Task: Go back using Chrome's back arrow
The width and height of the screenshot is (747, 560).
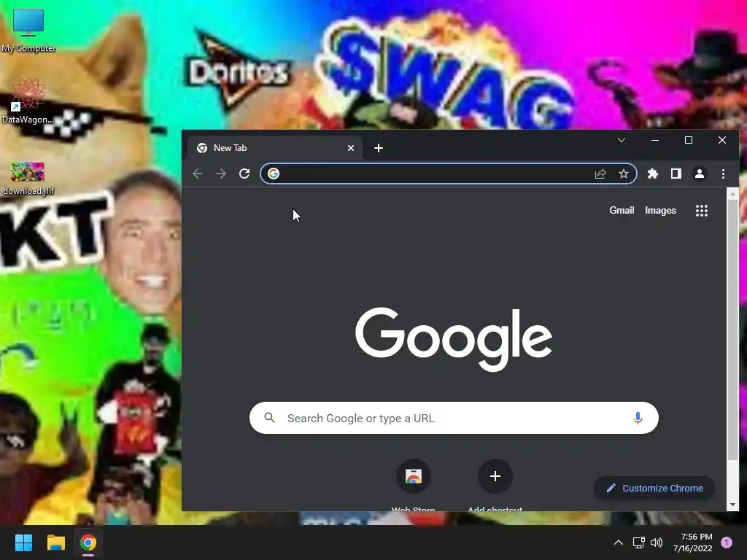Action: click(198, 174)
